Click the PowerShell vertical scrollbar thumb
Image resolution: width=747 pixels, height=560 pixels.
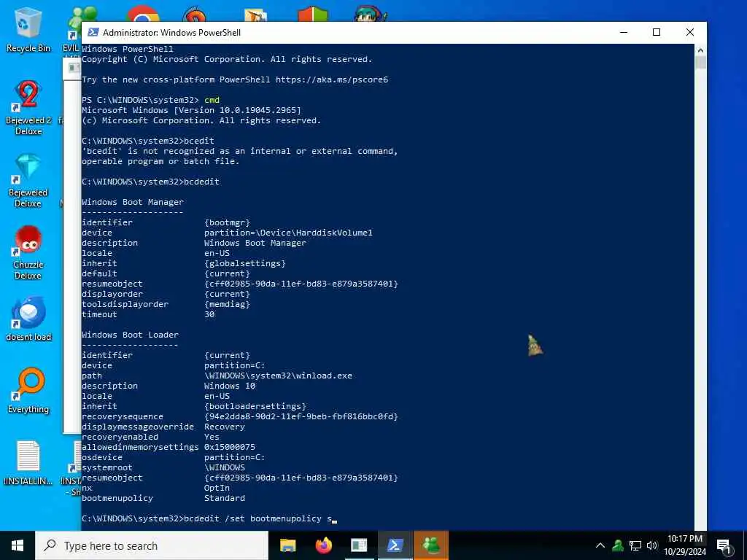tap(700, 63)
